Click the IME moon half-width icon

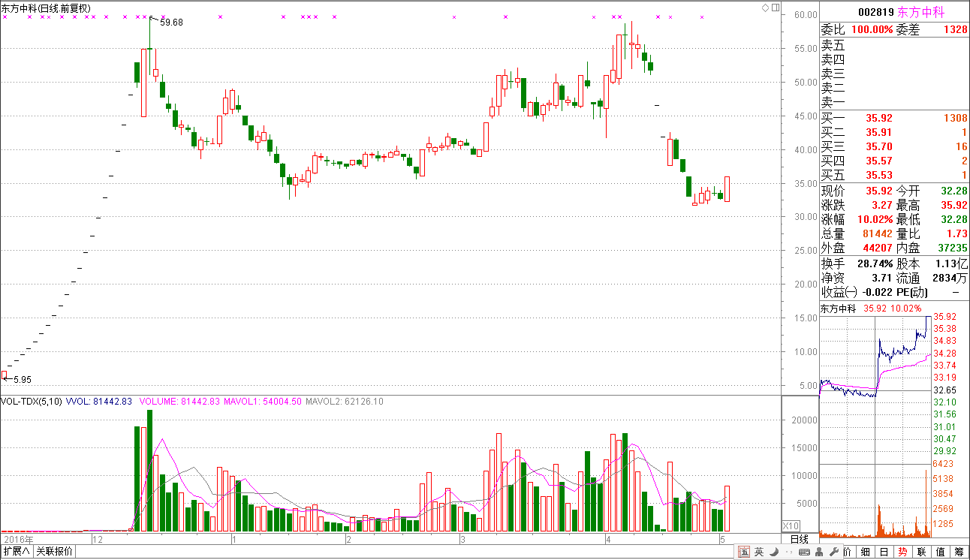(x=774, y=552)
